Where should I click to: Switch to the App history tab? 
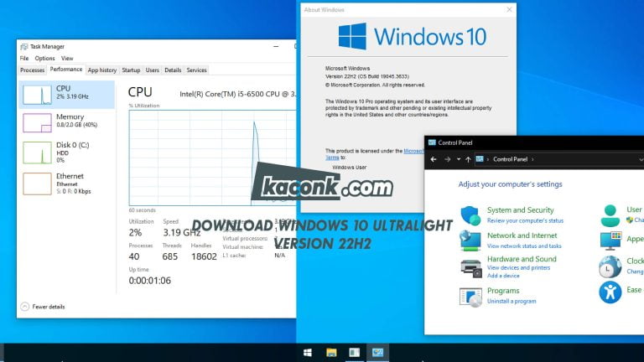101,70
